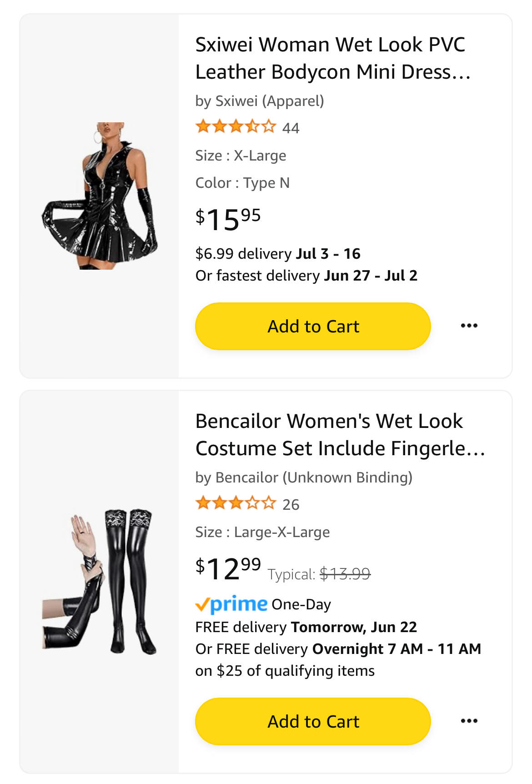The image size is (532, 784).
Task: Open Bencailor Wet Look Costume Set title
Action: [x=340, y=435]
